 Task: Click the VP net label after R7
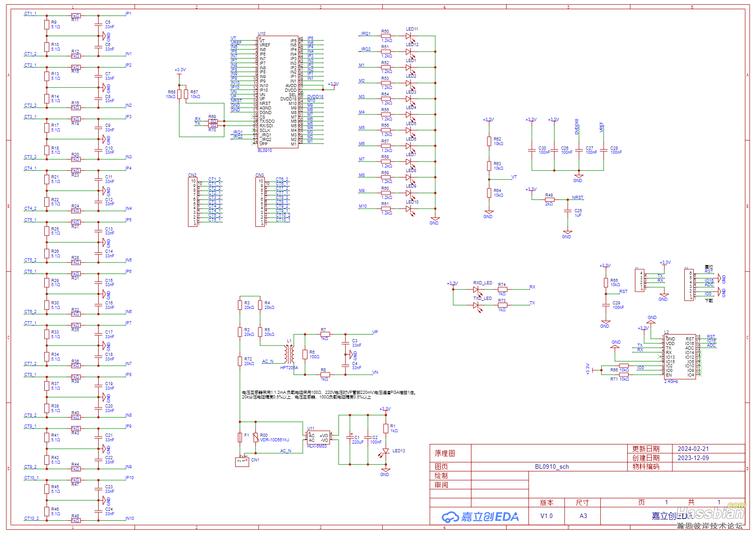click(x=375, y=332)
